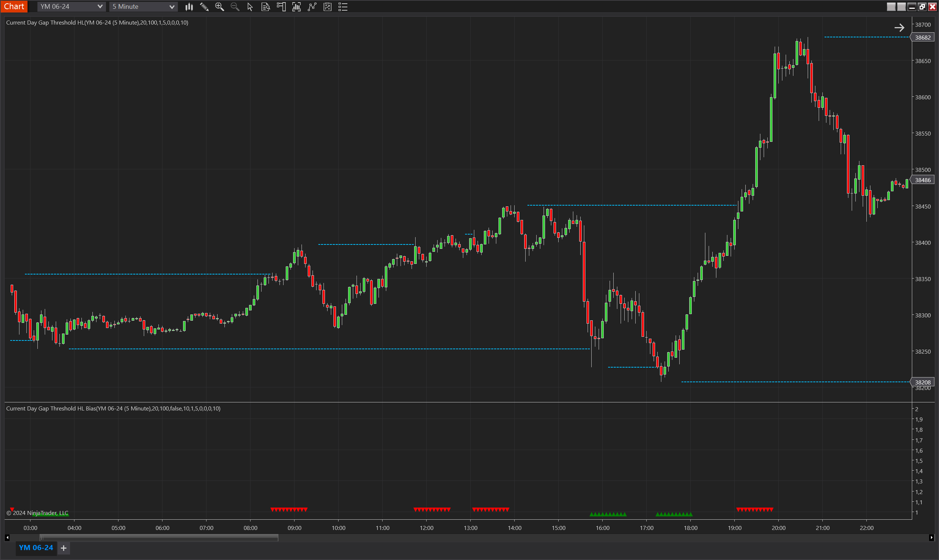939x560 pixels.
Task: Click the 22:00 time axis label
Action: click(x=866, y=528)
